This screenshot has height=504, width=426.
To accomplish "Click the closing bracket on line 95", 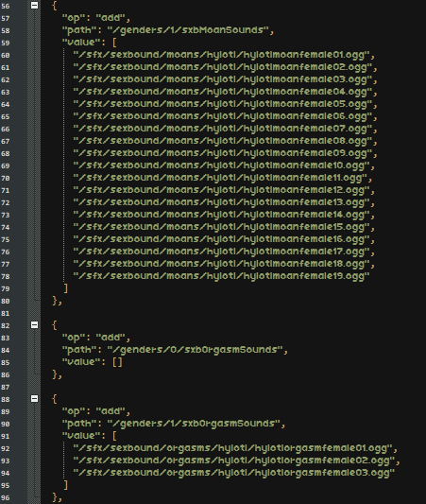I will [x=66, y=485].
